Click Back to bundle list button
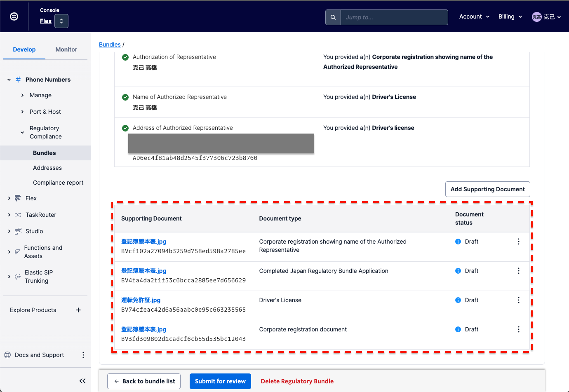This screenshot has height=392, width=569. [144, 381]
